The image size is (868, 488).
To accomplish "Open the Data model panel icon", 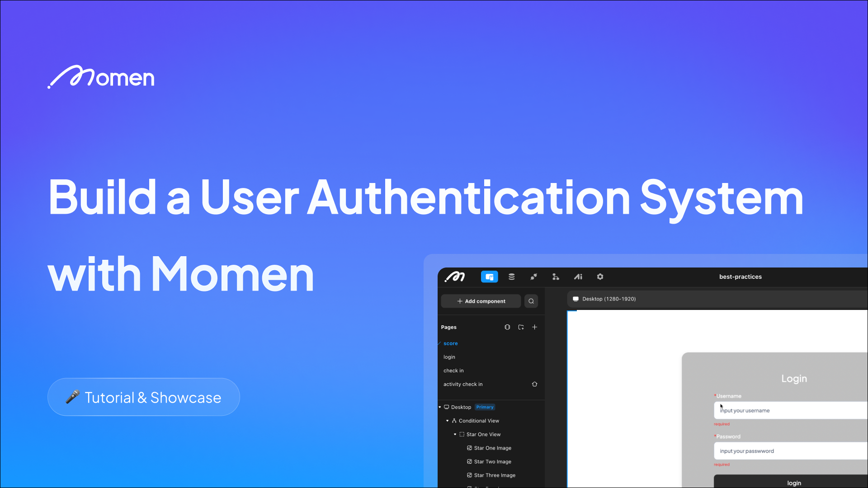I will [511, 277].
